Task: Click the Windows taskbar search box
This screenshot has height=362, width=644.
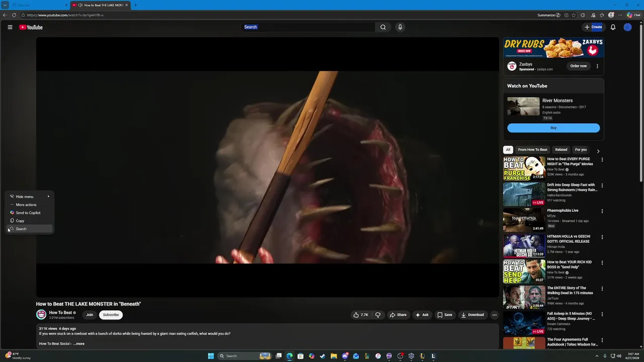Action: 245,356
